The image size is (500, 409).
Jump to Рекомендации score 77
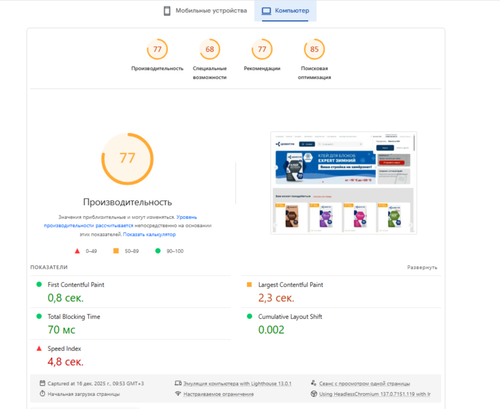click(x=262, y=49)
